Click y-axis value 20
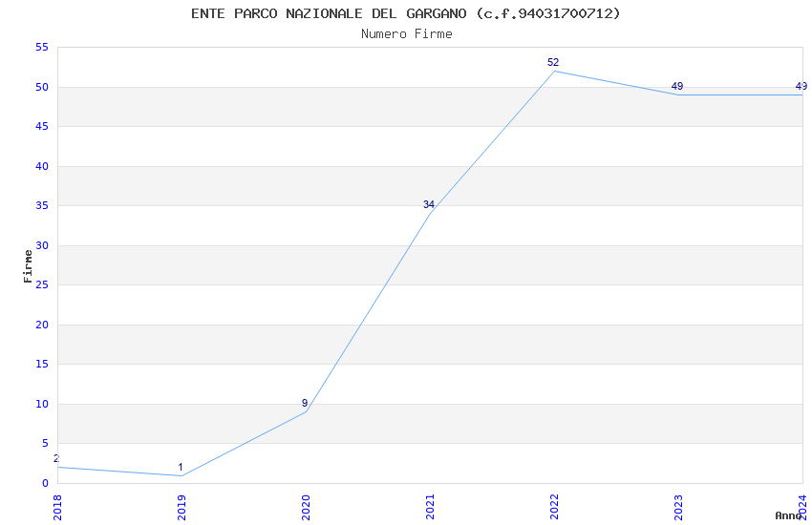 42,325
